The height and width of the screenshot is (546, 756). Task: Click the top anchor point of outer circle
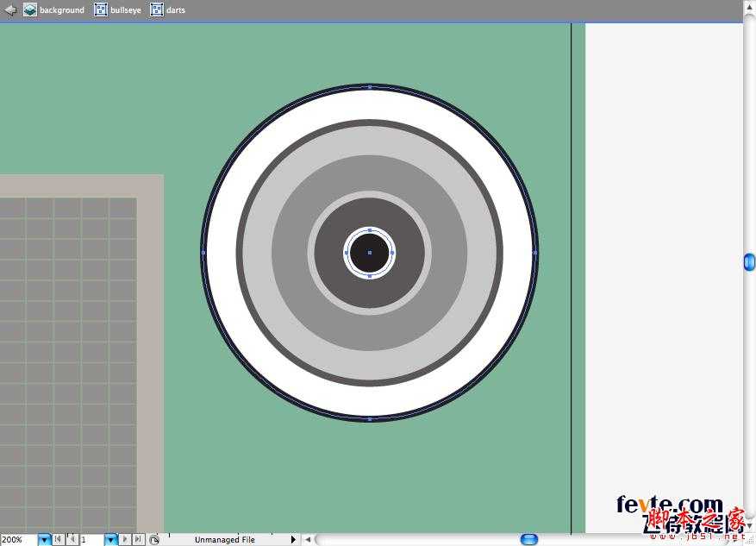click(370, 87)
